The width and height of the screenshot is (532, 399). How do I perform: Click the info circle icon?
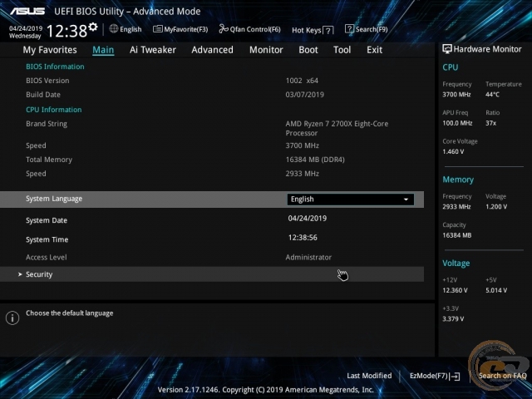coord(12,318)
